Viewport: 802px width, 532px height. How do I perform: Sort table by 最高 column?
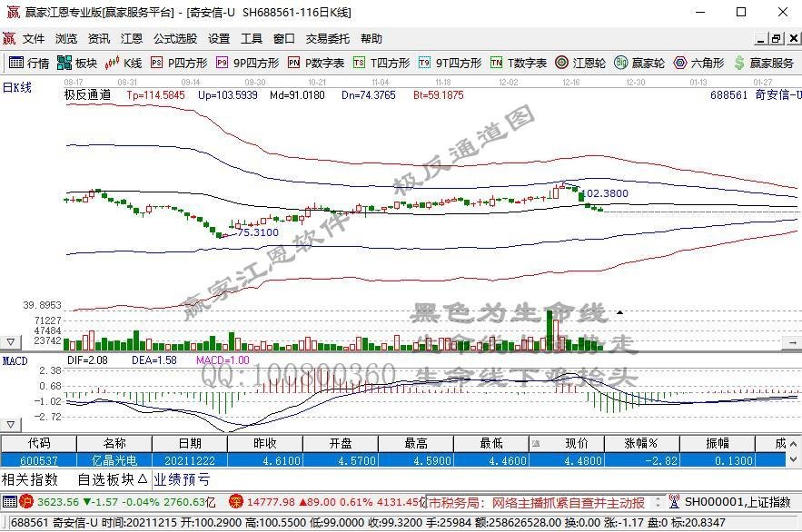click(x=416, y=443)
